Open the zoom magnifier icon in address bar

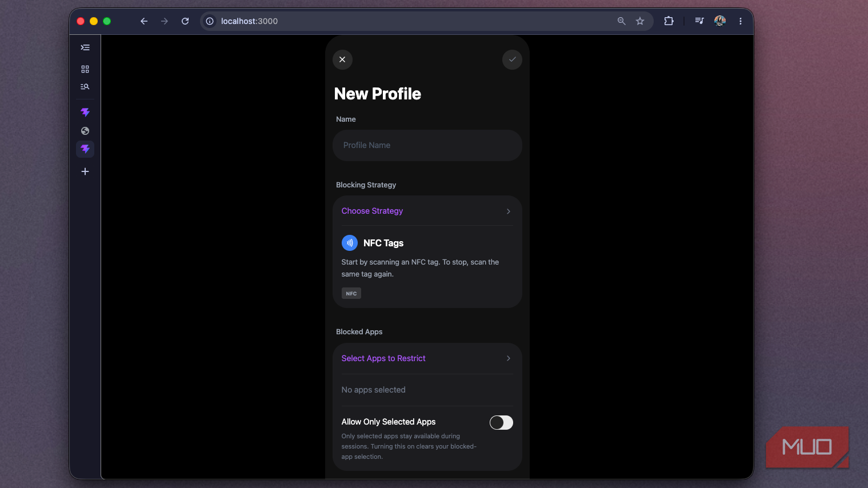click(622, 21)
